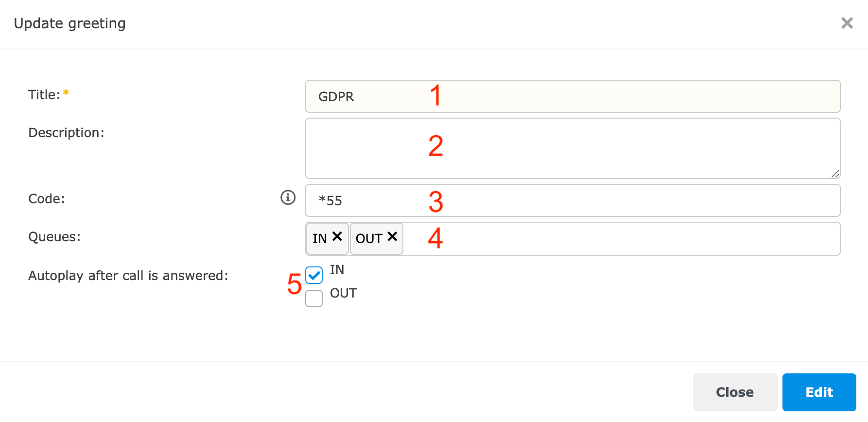Click the Queues label text
This screenshot has height=422, width=868.
(x=54, y=237)
